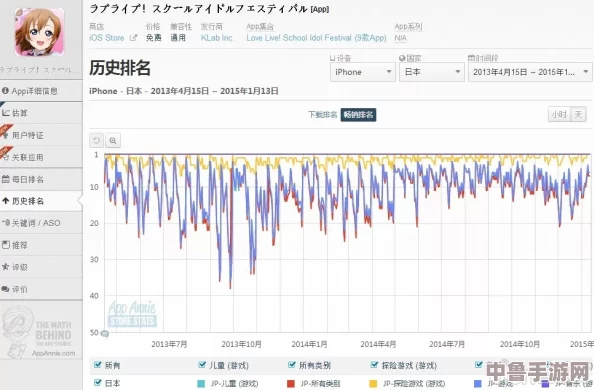The image size is (594, 390).
Task: Click the up-arrow icon beside 历史排名
Action: tap(6, 201)
